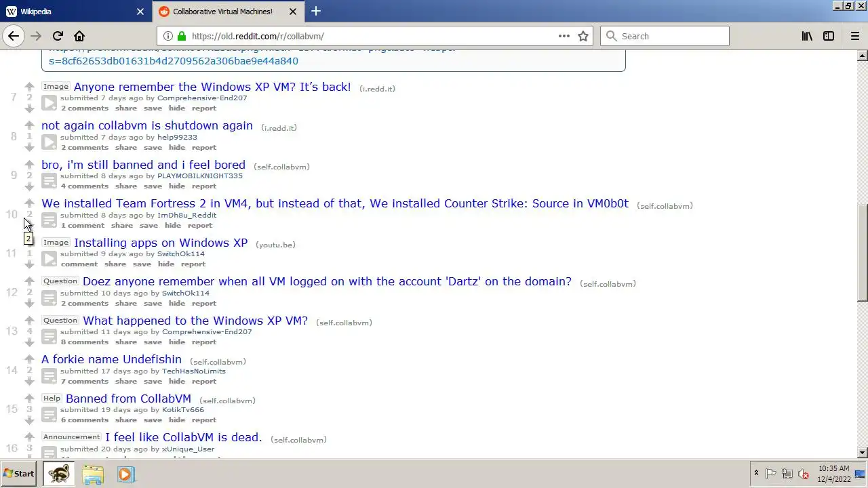The image size is (868, 488).
Task: Expand video preview for 'Installing apps on Windows XP'
Action: tap(49, 259)
